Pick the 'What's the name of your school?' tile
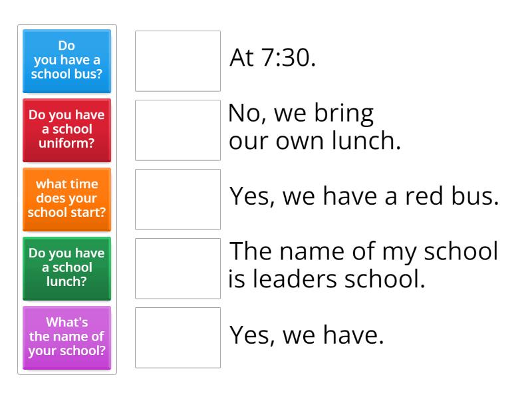The height and width of the screenshot is (399, 532). (x=67, y=338)
